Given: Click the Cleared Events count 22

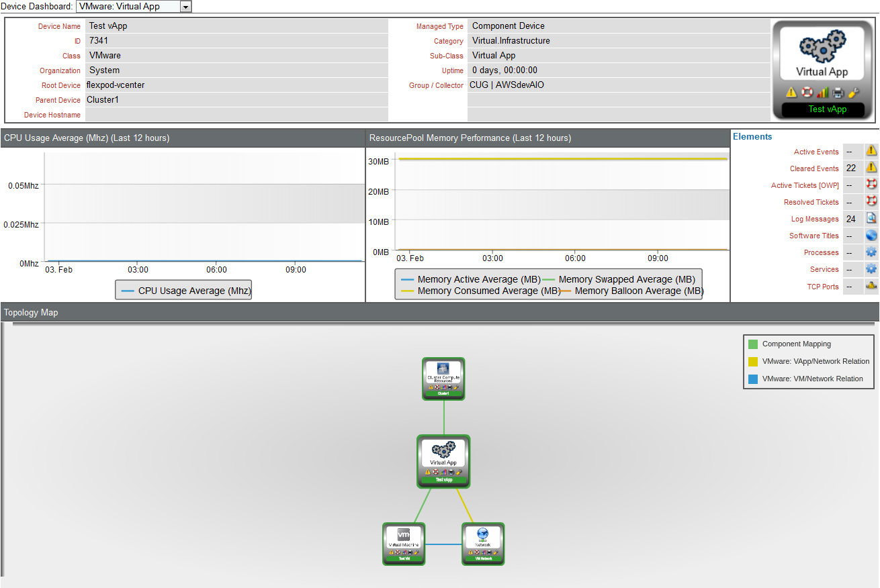Looking at the screenshot, I should pos(851,168).
